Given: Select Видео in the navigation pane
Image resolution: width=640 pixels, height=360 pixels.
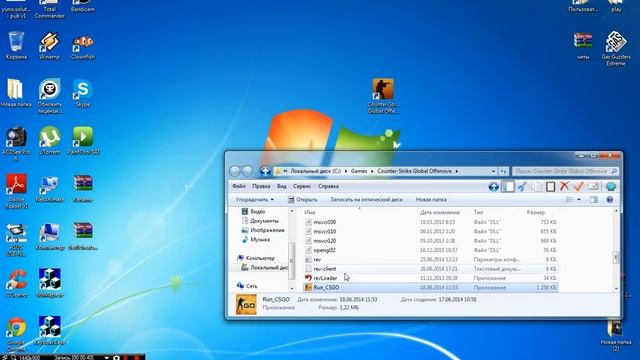Looking at the screenshot, I should 253,211.
